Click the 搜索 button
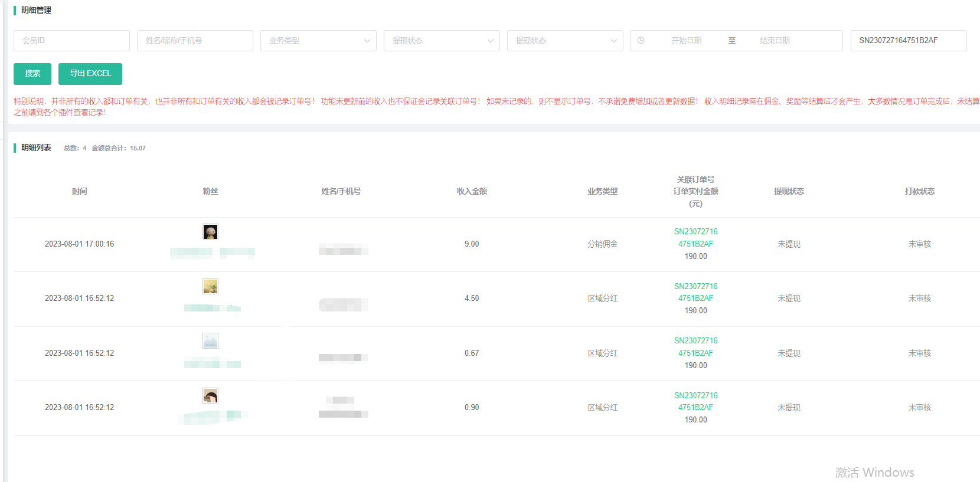 pos(32,74)
